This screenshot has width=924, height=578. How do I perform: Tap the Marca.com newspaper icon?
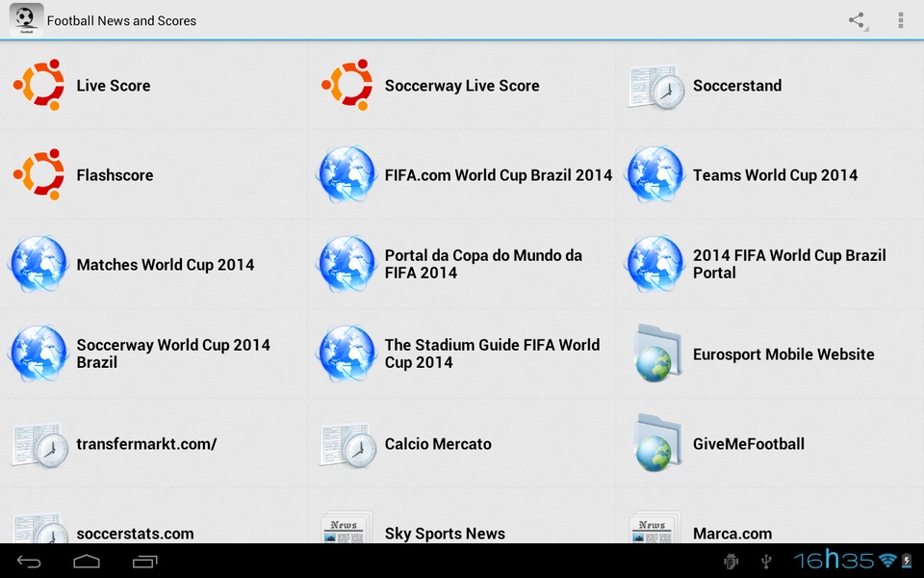pos(655,527)
